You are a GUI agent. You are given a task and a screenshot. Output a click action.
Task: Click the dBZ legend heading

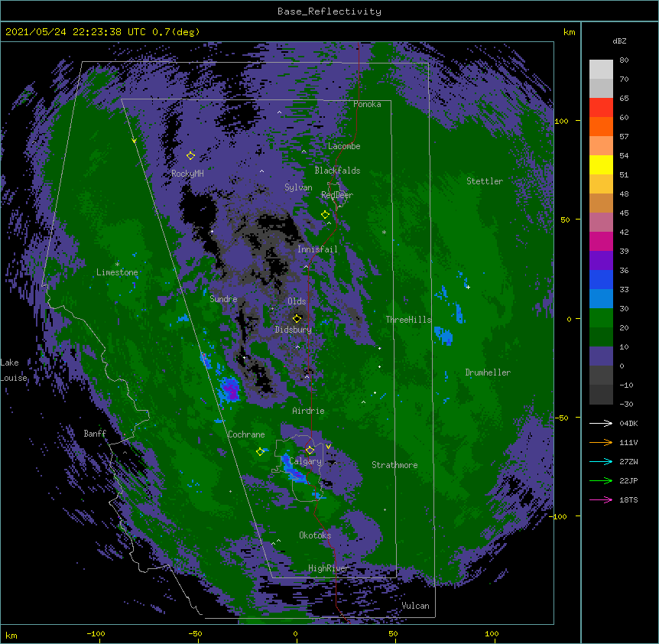(x=619, y=41)
